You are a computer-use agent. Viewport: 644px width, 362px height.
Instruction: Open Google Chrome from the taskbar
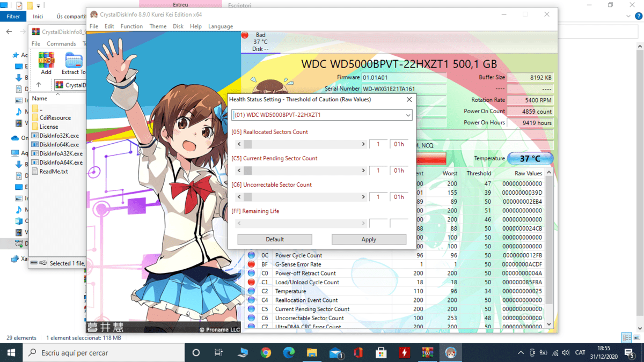tap(266, 353)
